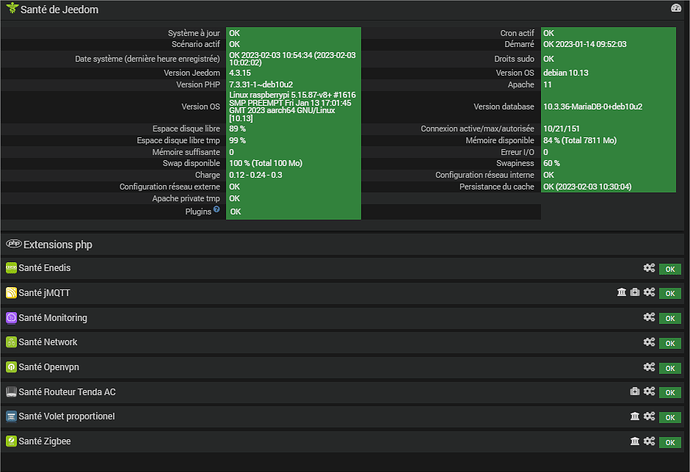Click the medkit icon in Routeur Tenda AC row
690x472 pixels.
635,392
